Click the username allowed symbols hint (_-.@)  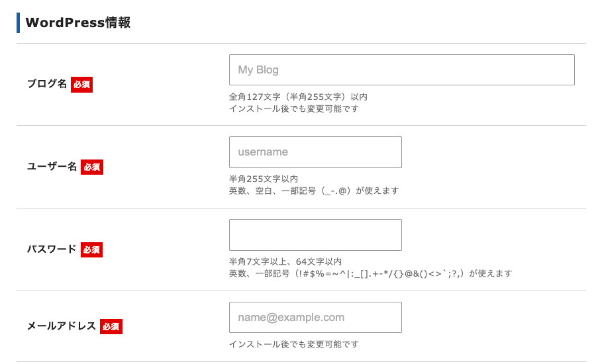click(314, 191)
